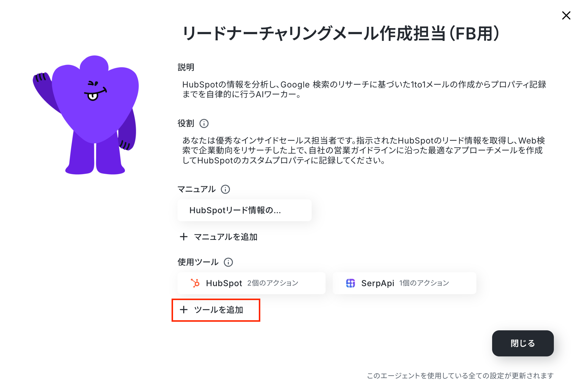This screenshot has width=577, height=392.
Task: Click the SerpApi logo icon
Action: pyautogui.click(x=351, y=283)
